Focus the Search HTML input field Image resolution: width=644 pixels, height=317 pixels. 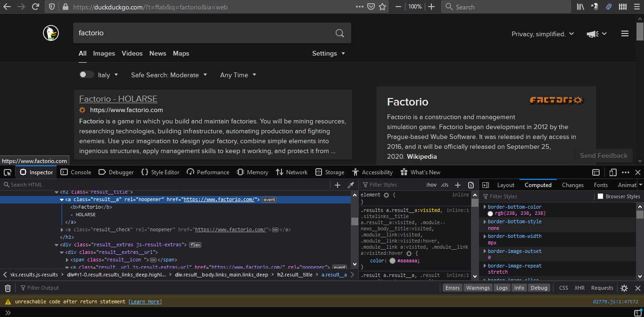(165, 185)
